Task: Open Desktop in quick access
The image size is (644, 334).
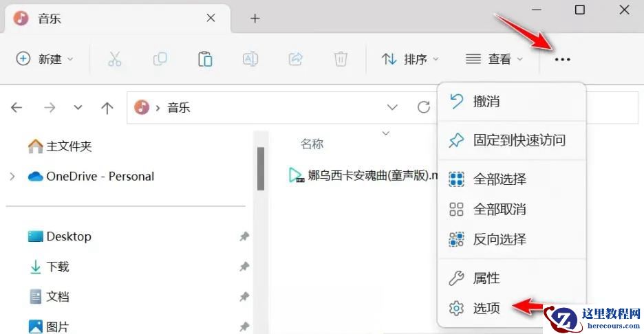Action: tap(60, 236)
